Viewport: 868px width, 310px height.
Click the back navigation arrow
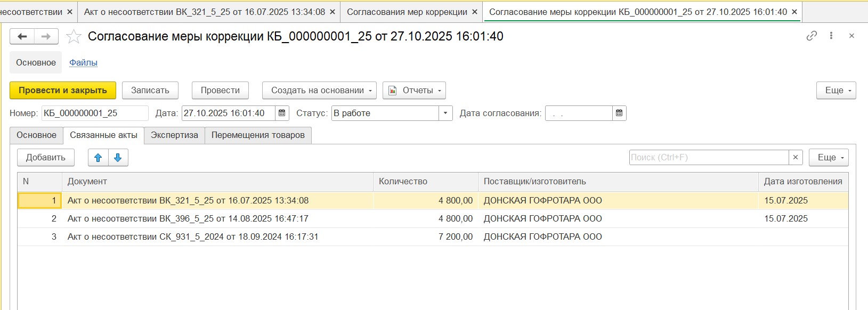[x=22, y=36]
